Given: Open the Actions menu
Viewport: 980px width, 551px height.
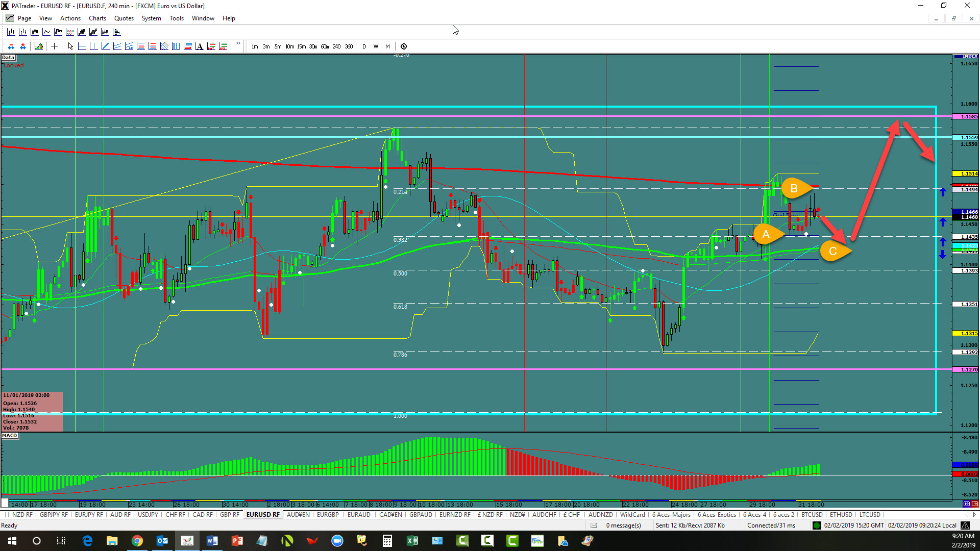Looking at the screenshot, I should (x=70, y=18).
